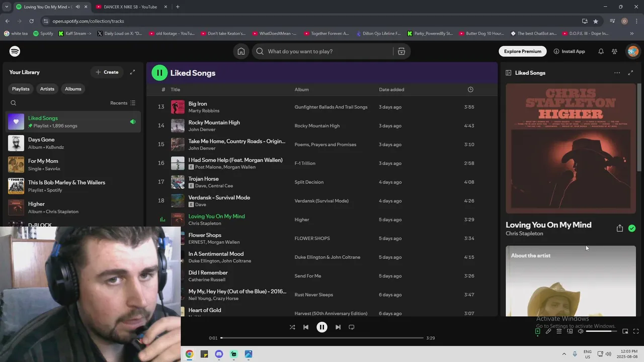Sort tracks by Album column header

click(x=301, y=89)
